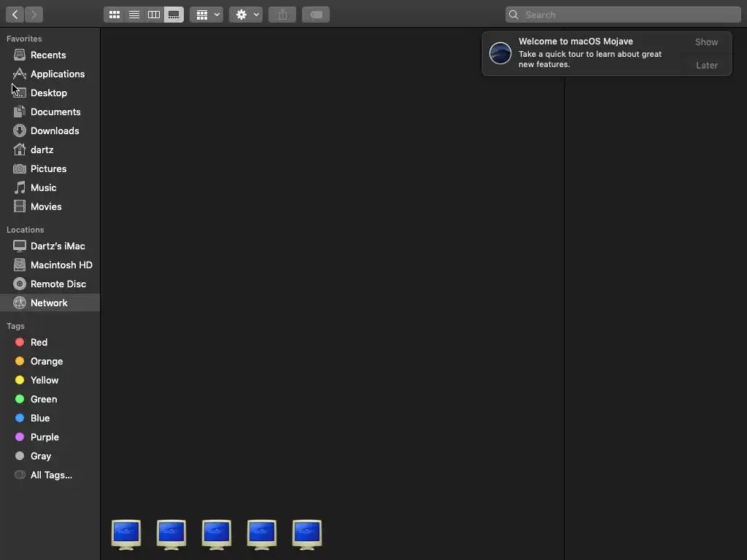Click the Mojave icon in the notification

500,52
